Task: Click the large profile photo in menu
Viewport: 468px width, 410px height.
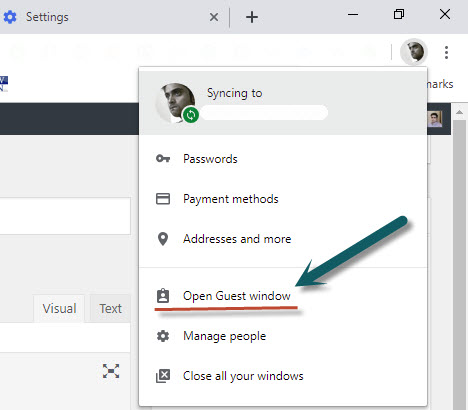Action: (175, 103)
